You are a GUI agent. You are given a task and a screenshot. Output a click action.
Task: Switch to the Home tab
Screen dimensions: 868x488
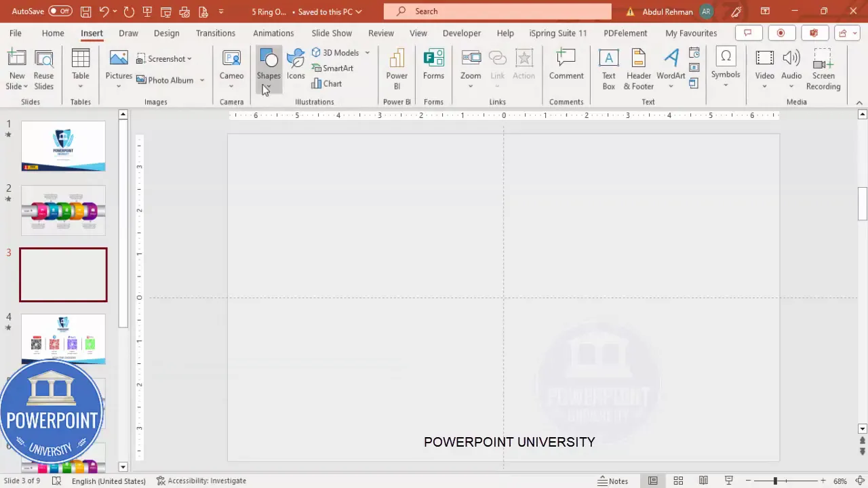[x=53, y=33]
